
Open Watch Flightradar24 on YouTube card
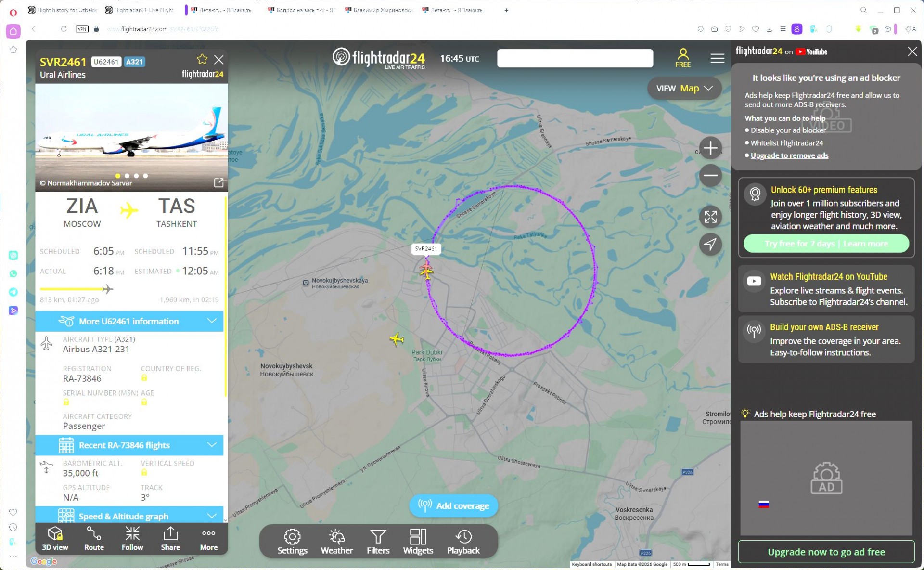tap(826, 289)
